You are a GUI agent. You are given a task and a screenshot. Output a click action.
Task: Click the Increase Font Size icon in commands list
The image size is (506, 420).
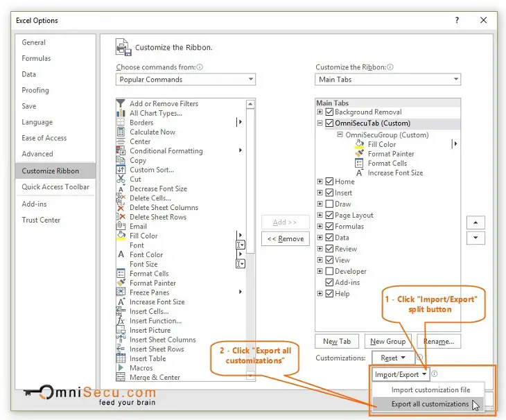(x=121, y=301)
